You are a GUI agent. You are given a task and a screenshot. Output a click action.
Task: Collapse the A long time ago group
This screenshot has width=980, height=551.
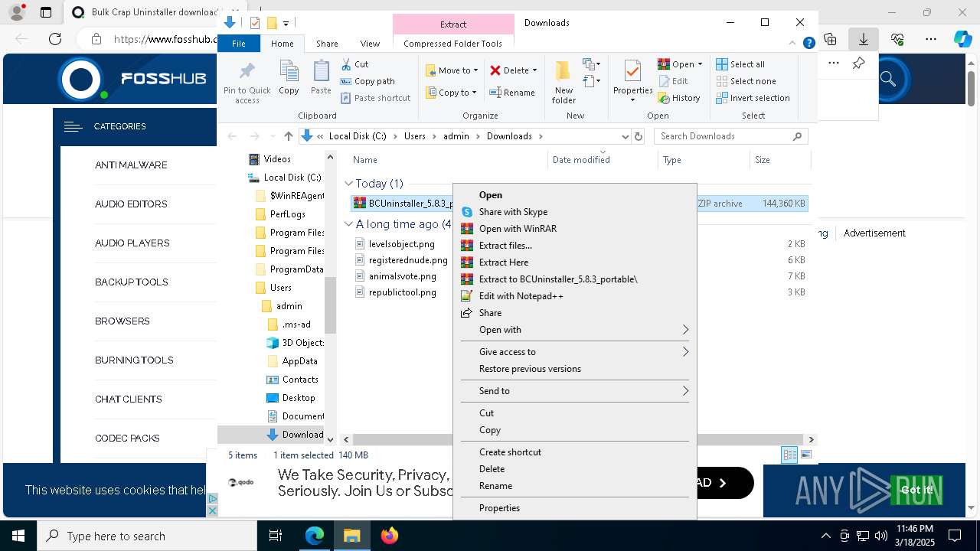tap(348, 224)
